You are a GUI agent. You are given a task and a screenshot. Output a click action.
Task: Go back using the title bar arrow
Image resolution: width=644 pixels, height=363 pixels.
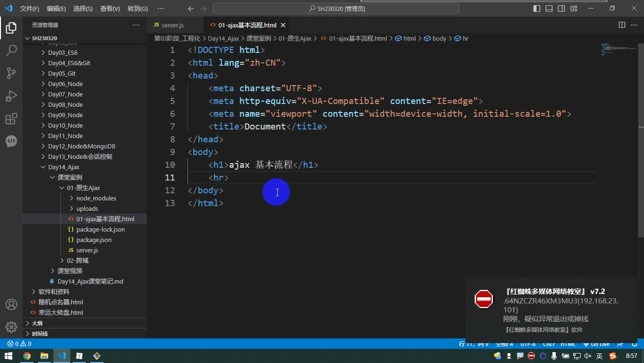click(x=191, y=9)
